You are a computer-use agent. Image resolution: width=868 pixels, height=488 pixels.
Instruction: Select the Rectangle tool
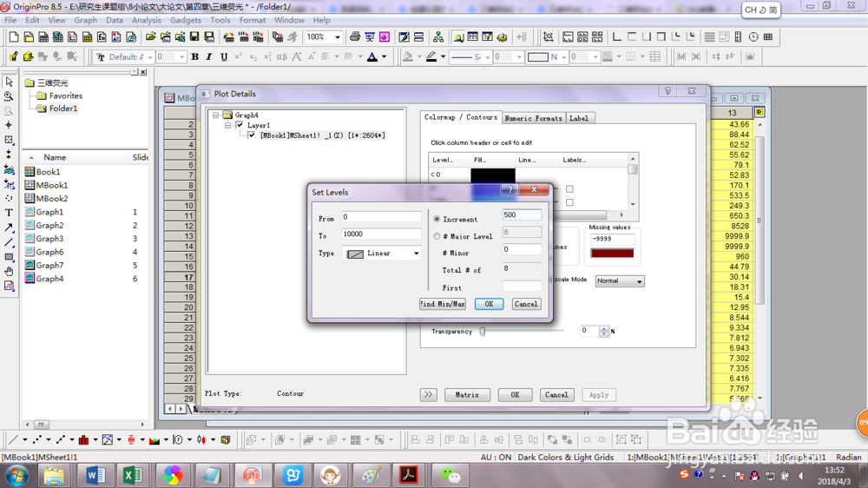click(x=9, y=257)
